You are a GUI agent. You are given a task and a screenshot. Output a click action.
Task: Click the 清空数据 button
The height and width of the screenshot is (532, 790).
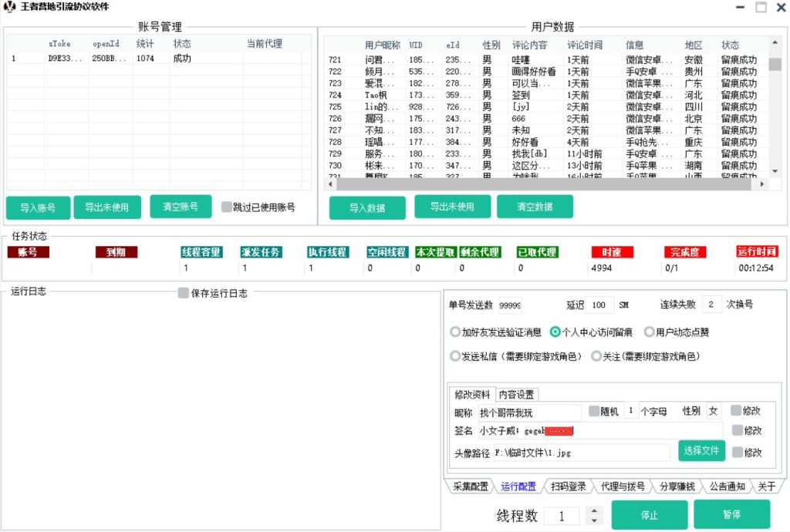pyautogui.click(x=535, y=207)
